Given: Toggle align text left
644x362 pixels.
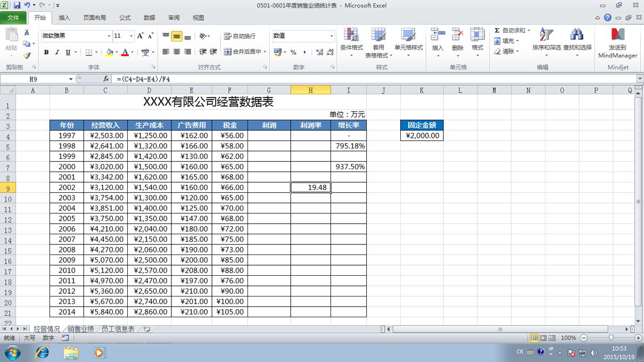Looking at the screenshot, I should click(166, 52).
